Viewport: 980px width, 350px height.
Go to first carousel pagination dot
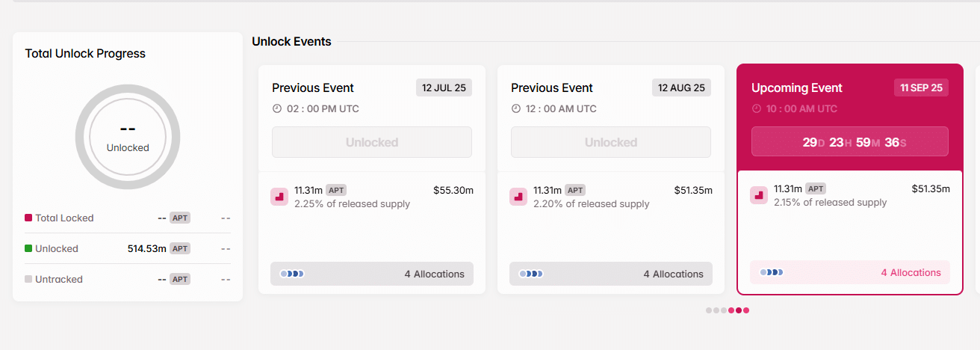tap(709, 310)
